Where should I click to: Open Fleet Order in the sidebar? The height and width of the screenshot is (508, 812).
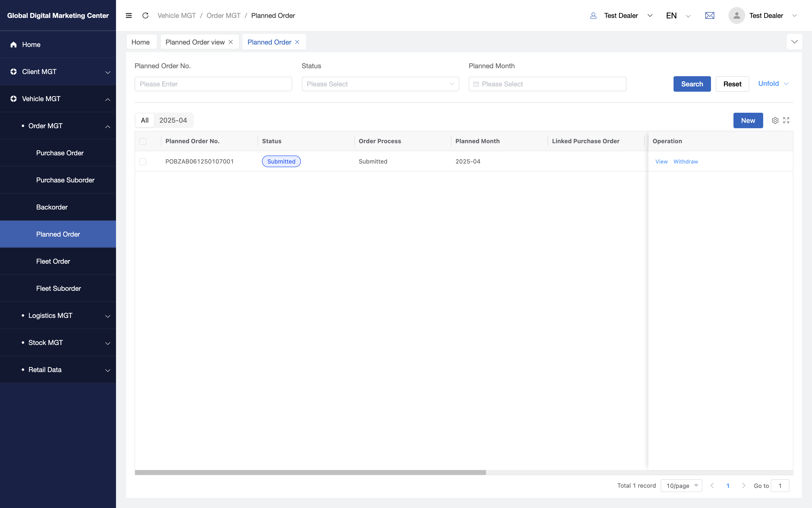click(x=58, y=261)
